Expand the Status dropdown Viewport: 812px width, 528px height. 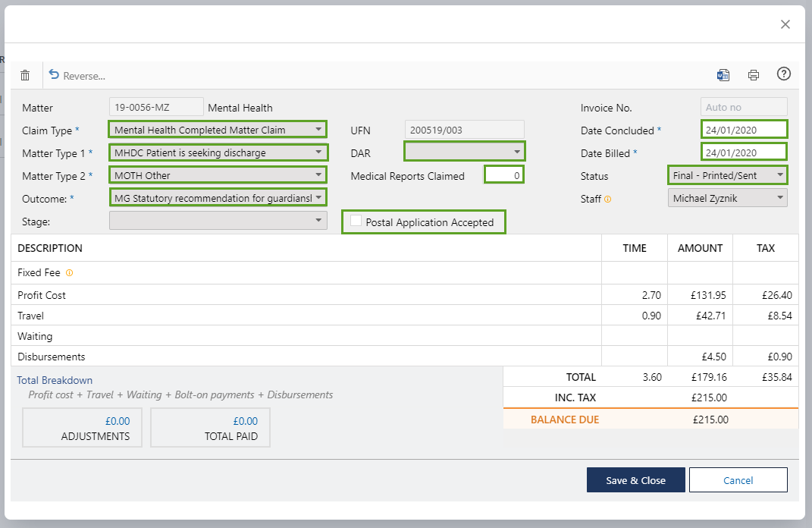click(x=727, y=175)
